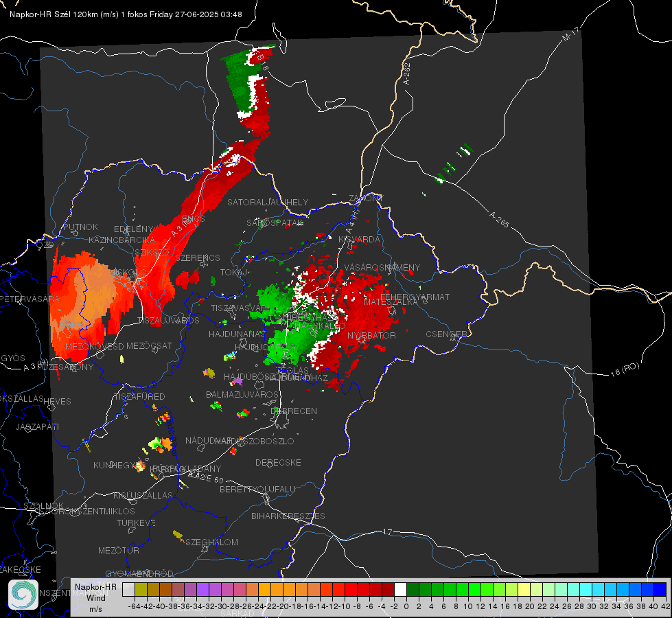This screenshot has height=618, width=672.
Task: Click the swirl logo icon beside the legend
Action: pos(23,595)
